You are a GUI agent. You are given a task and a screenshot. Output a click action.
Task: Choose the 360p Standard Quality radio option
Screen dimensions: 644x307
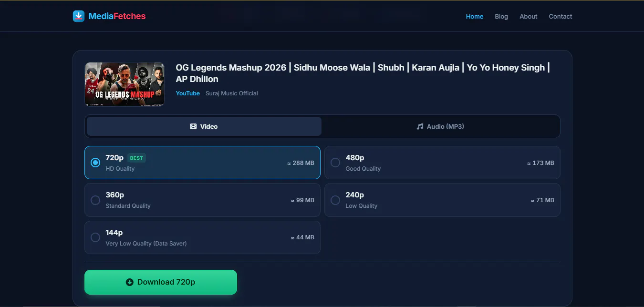(x=95, y=200)
